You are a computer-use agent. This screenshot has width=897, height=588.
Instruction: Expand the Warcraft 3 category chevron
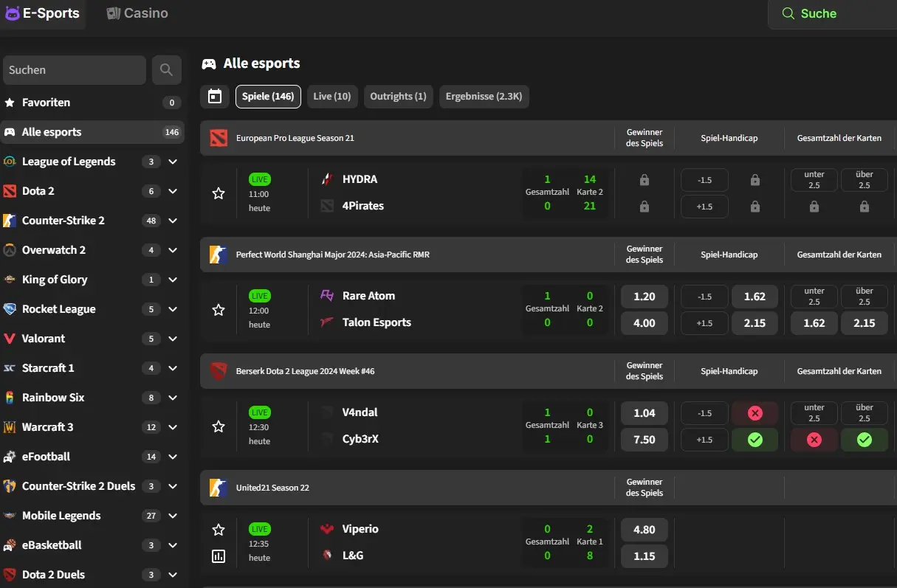click(x=173, y=427)
